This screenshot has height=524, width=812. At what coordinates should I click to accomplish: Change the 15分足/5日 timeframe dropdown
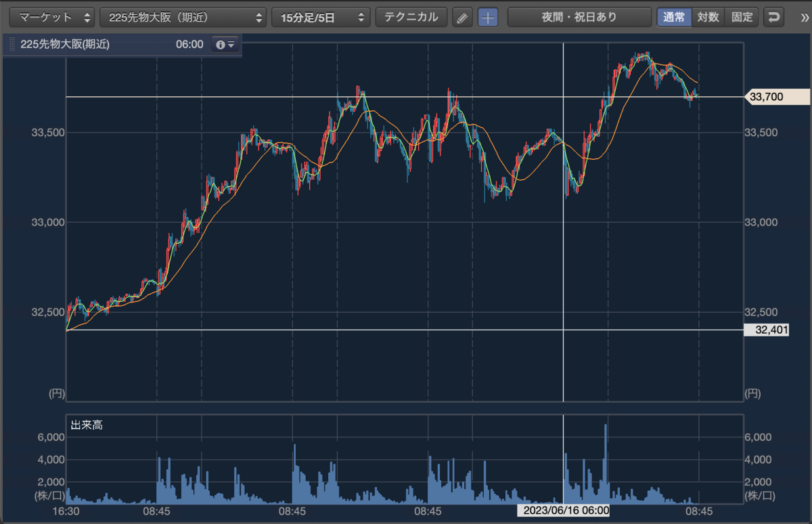coord(321,17)
